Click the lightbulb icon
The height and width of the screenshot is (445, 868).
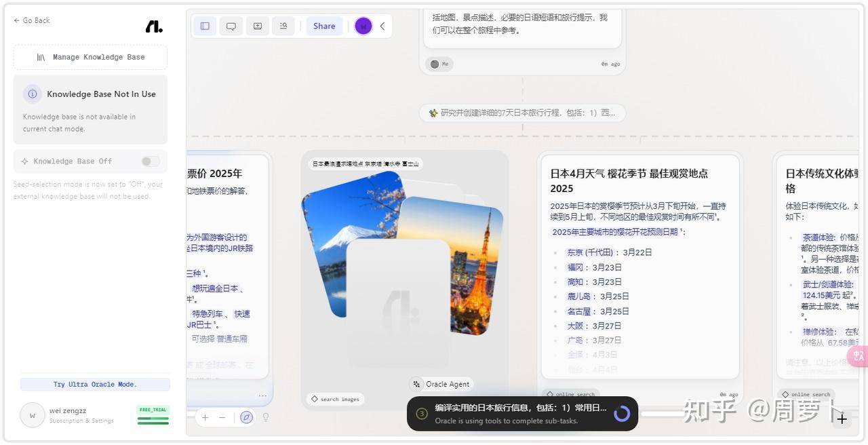click(x=266, y=417)
